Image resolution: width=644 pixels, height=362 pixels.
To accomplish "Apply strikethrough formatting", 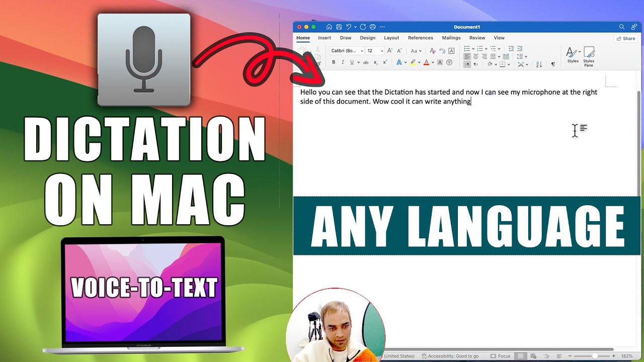I will tap(366, 62).
